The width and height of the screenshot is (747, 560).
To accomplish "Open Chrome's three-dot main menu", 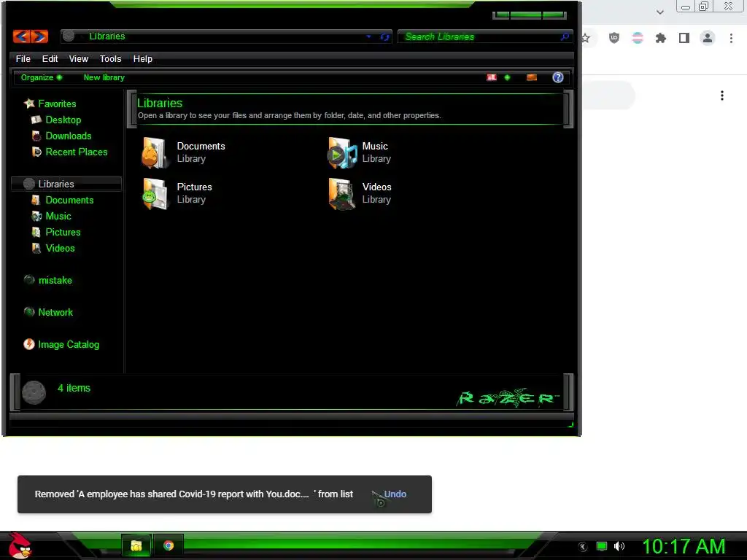I will pyautogui.click(x=731, y=38).
